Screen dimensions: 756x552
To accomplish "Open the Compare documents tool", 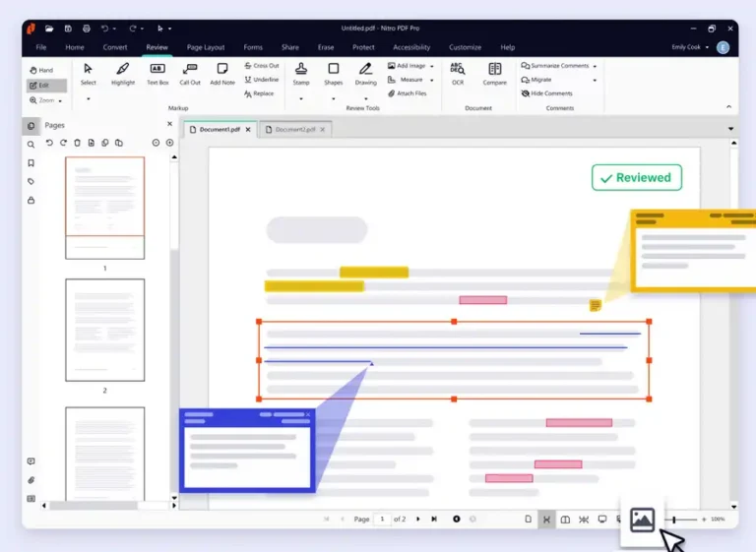I will click(x=495, y=74).
